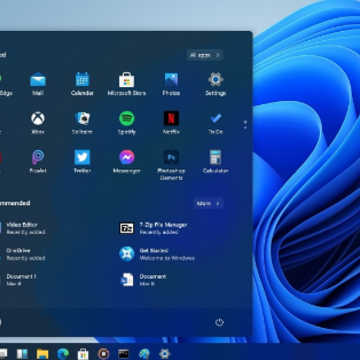Show More recommended items

[208, 203]
